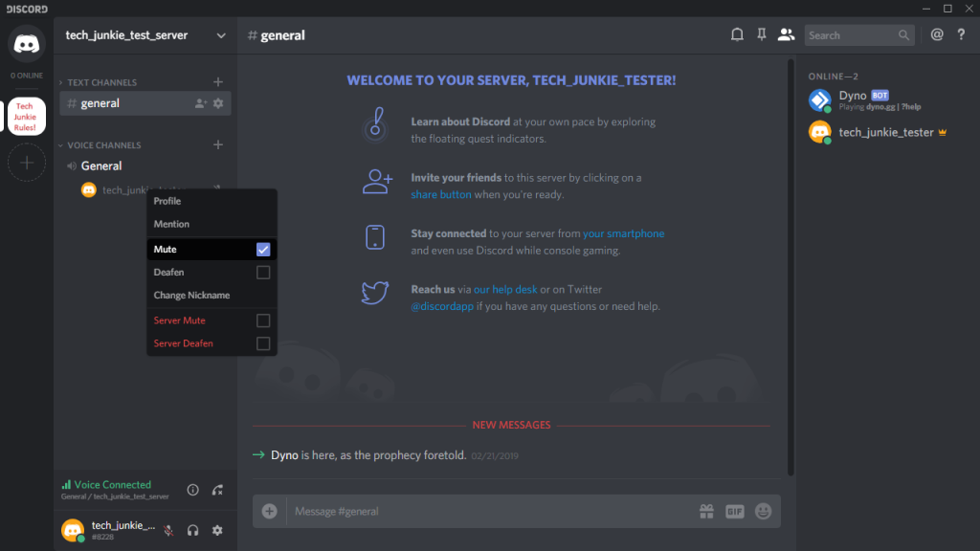Click the search magnifier icon
The image size is (980, 551).
(903, 35)
